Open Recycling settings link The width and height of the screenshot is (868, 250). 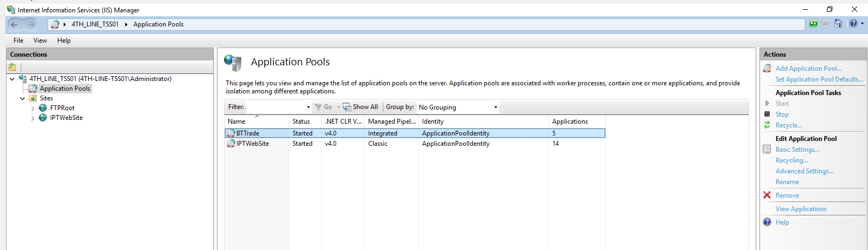[792, 160]
